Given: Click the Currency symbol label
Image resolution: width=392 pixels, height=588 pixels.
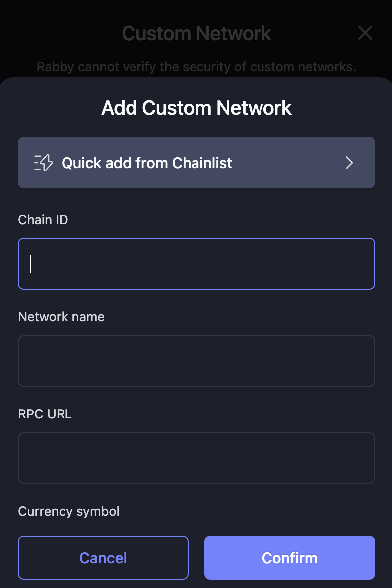Looking at the screenshot, I should pos(68,511).
